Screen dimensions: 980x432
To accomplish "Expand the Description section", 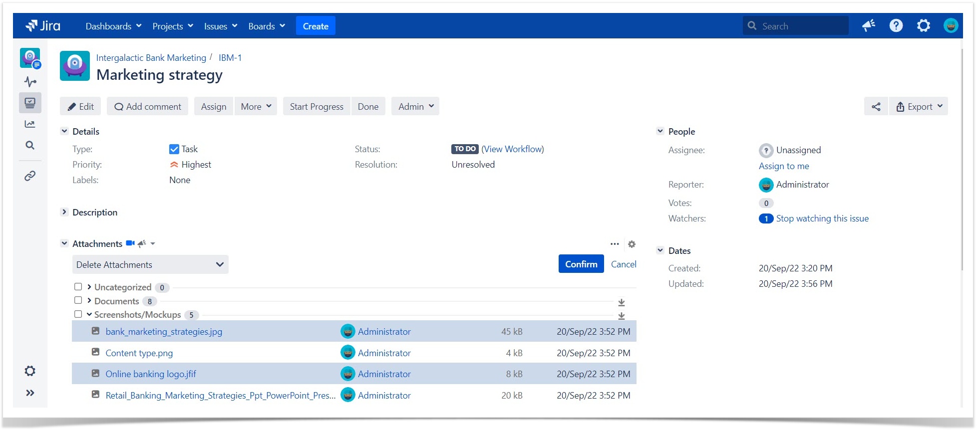I will (64, 212).
